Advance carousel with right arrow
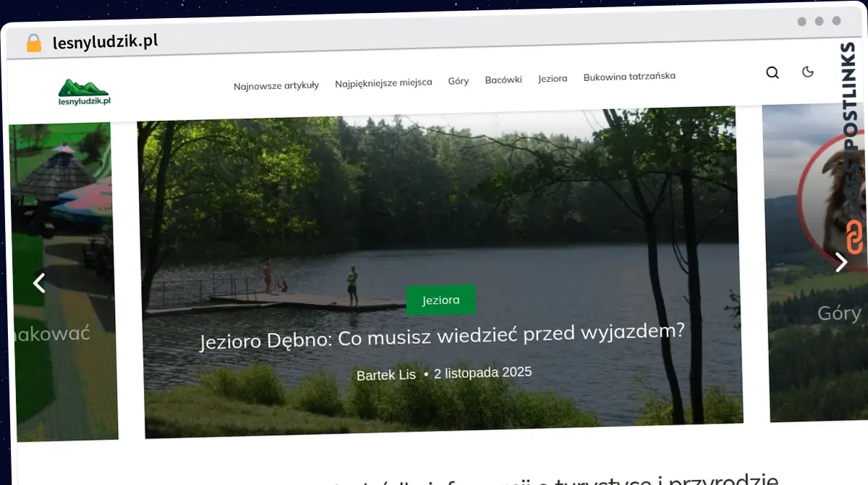 tap(841, 261)
